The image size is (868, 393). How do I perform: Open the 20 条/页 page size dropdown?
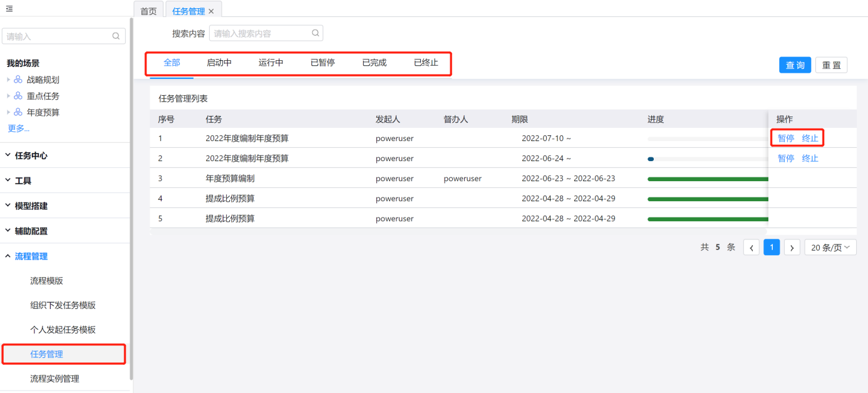pos(830,248)
